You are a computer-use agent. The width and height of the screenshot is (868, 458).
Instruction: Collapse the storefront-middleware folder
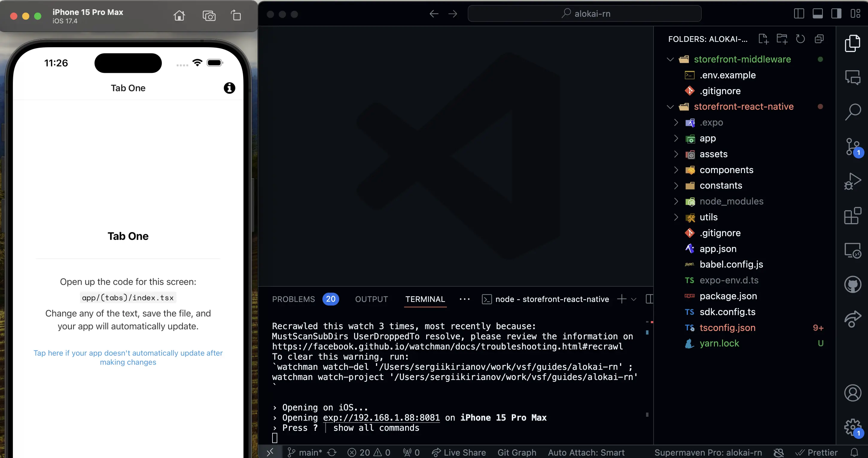[670, 59]
